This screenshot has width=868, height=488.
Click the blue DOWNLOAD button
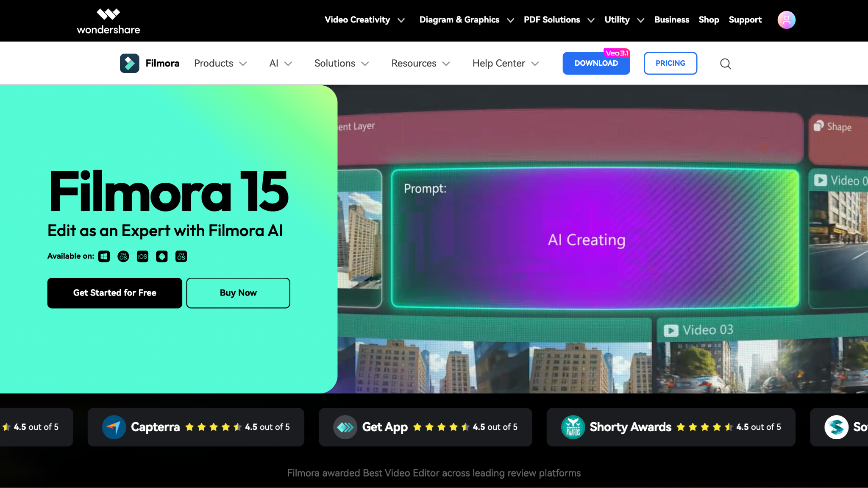click(596, 63)
